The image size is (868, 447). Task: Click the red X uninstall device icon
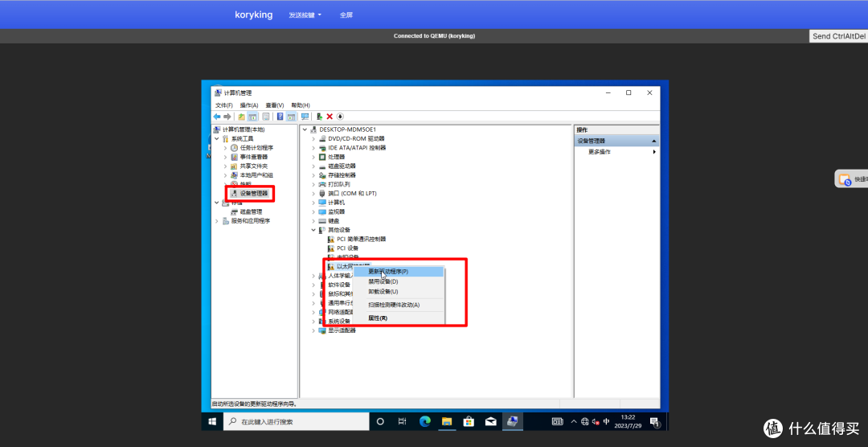[x=330, y=117]
